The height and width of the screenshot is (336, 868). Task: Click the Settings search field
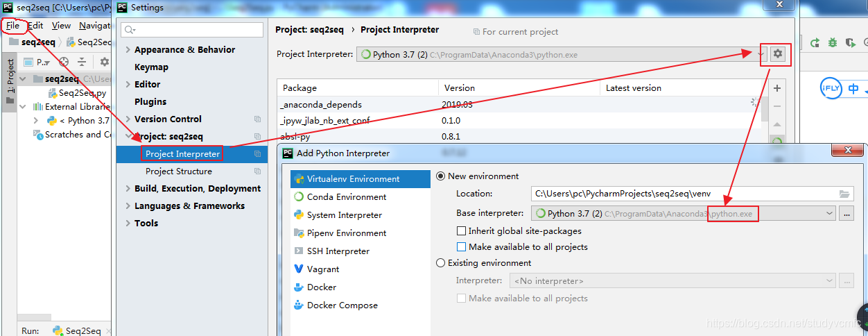point(191,30)
